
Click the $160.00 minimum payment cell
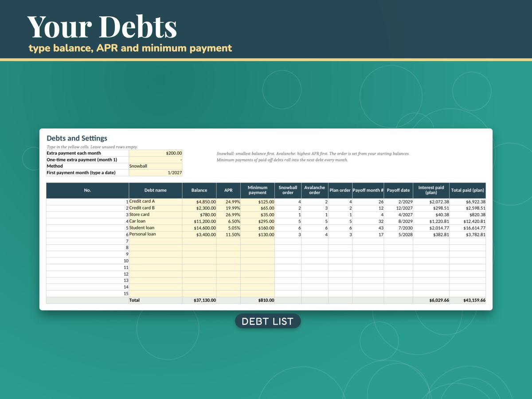click(258, 228)
